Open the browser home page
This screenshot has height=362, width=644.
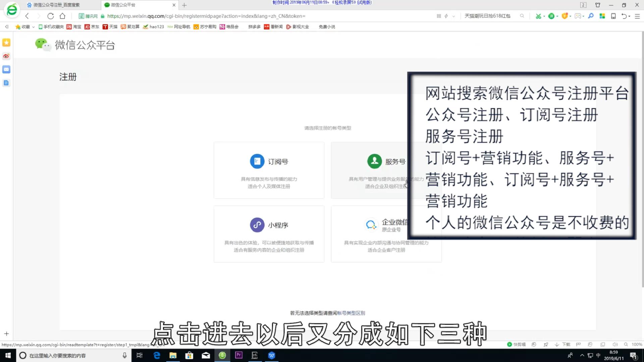click(x=62, y=16)
